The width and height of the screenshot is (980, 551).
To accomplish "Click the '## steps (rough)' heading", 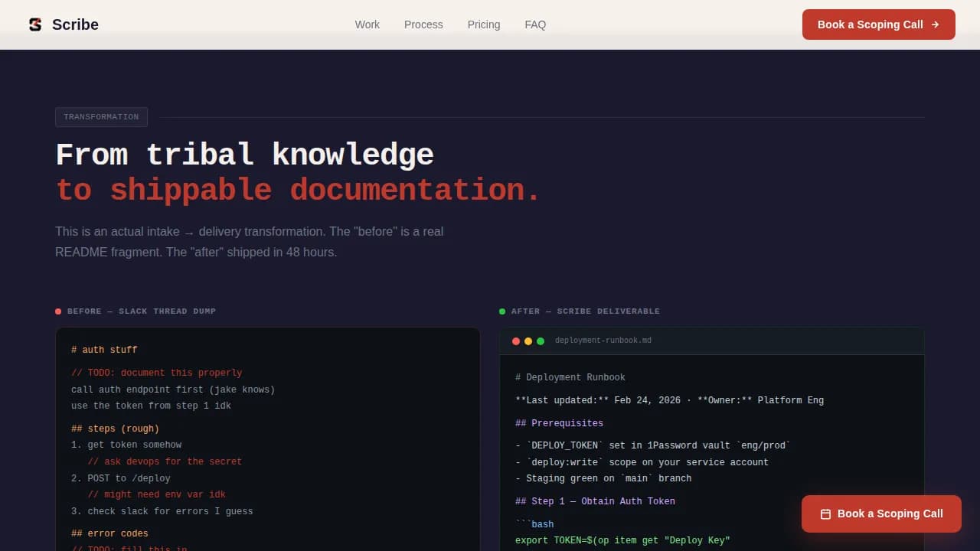I will [116, 429].
